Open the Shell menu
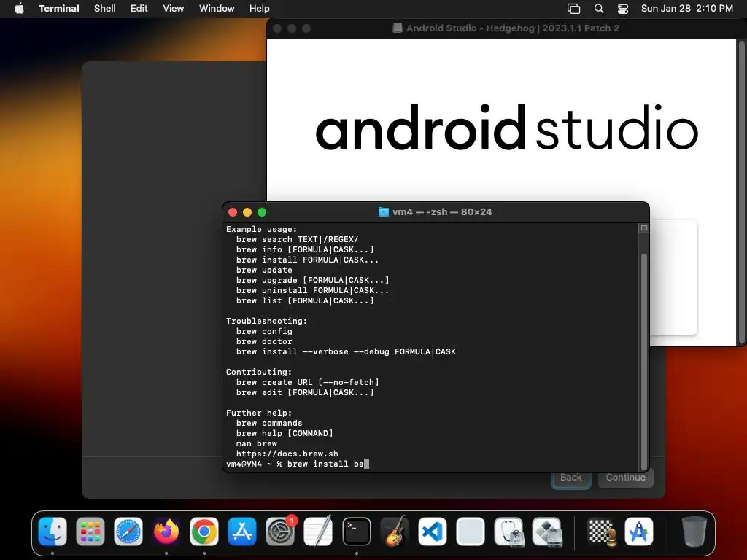The height and width of the screenshot is (560, 747). point(105,9)
